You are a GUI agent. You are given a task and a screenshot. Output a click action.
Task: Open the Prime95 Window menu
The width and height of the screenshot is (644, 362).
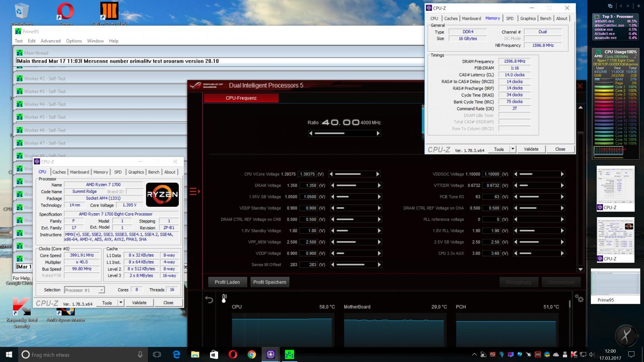click(x=95, y=41)
